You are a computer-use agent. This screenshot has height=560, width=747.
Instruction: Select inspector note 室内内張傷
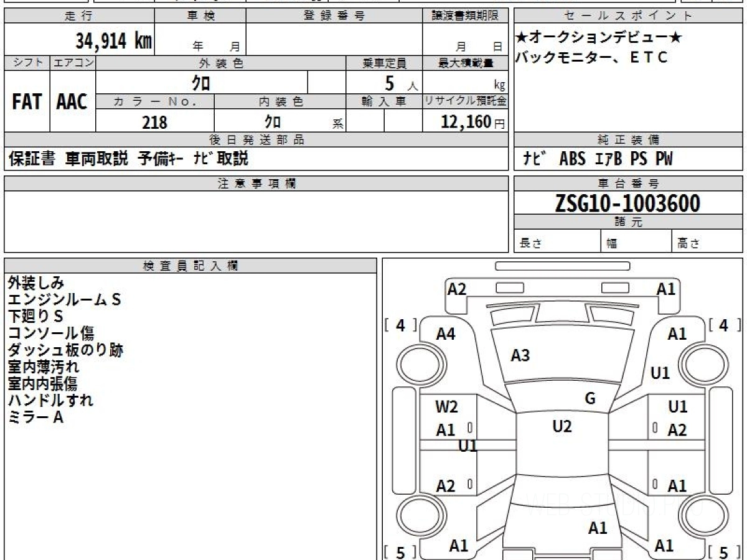(x=43, y=384)
